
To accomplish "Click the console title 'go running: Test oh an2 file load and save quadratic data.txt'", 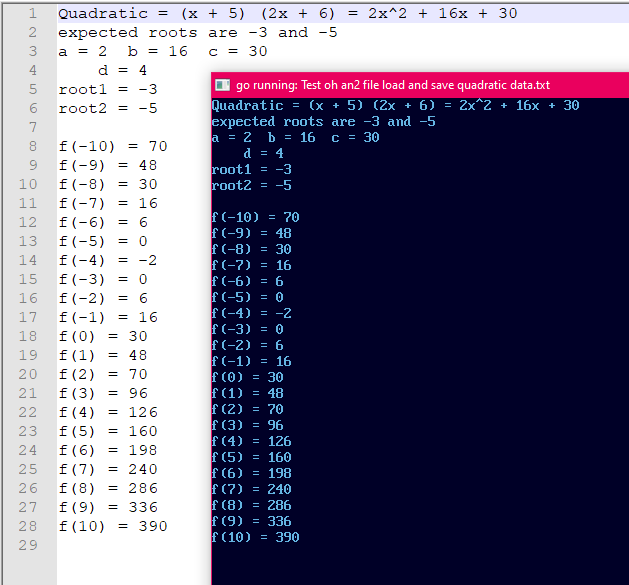I will [393, 85].
